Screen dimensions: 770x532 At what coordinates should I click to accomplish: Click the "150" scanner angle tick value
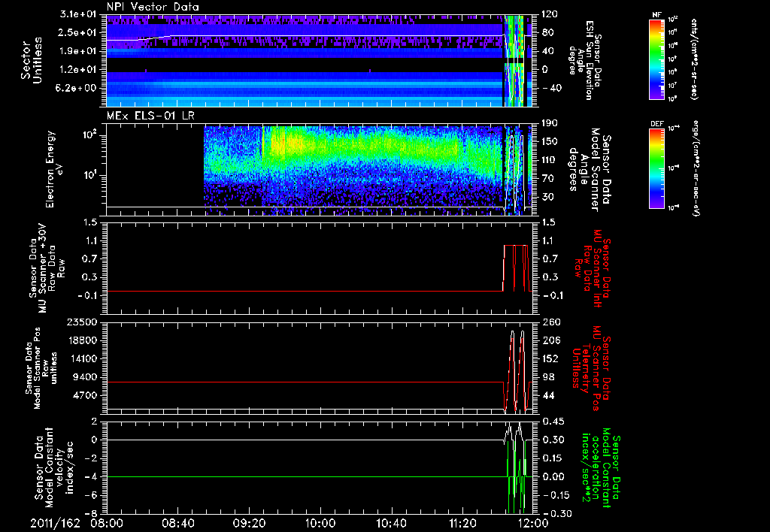550,142
